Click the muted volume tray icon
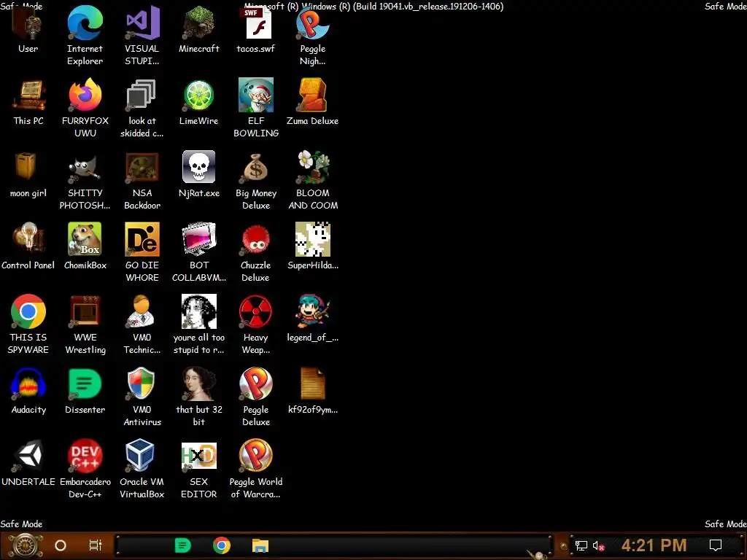747x560 pixels. (x=599, y=545)
